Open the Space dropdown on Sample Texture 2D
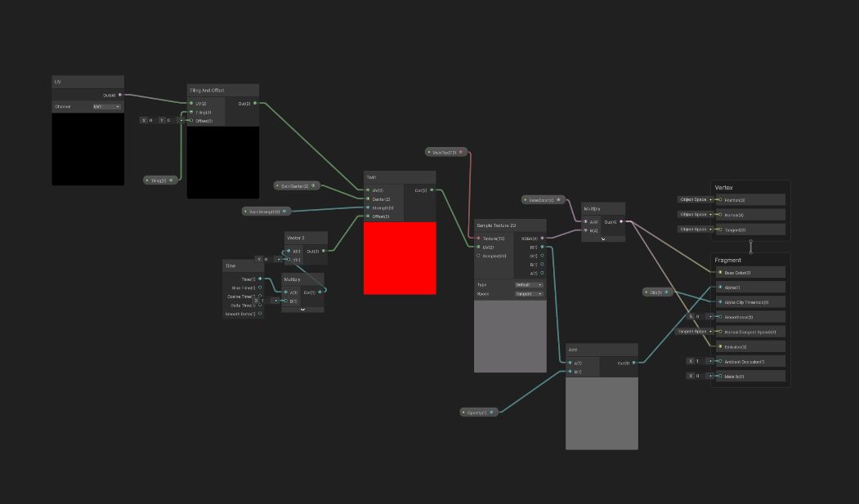 529,293
